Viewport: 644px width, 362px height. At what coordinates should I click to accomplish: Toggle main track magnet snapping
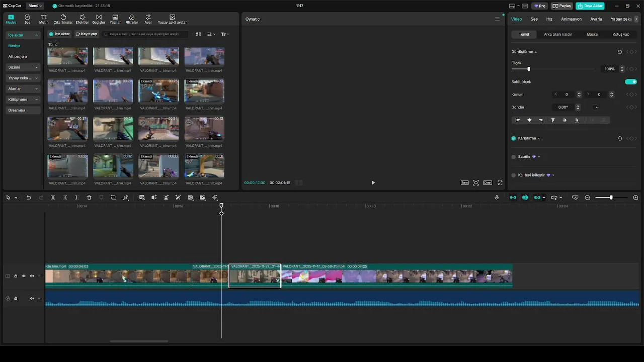[513, 198]
